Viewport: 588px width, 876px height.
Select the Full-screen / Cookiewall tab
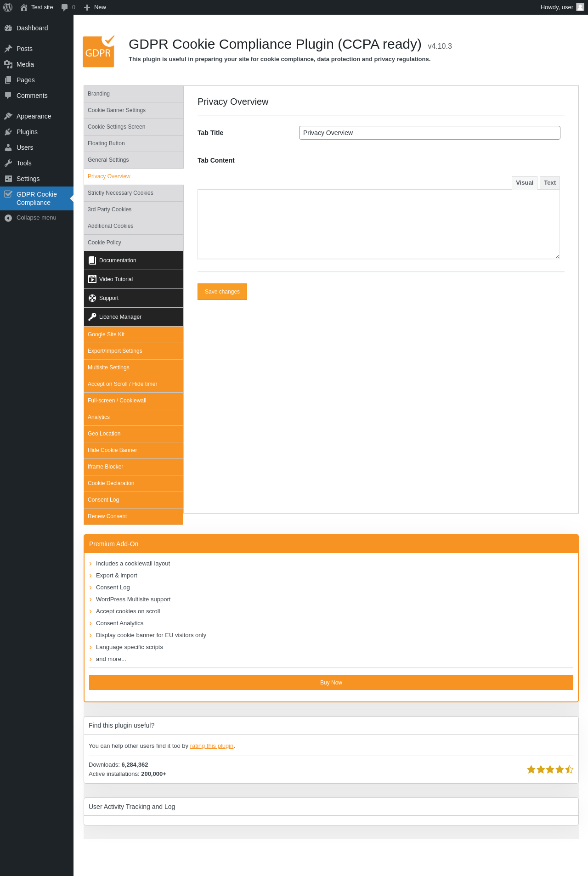(x=134, y=401)
